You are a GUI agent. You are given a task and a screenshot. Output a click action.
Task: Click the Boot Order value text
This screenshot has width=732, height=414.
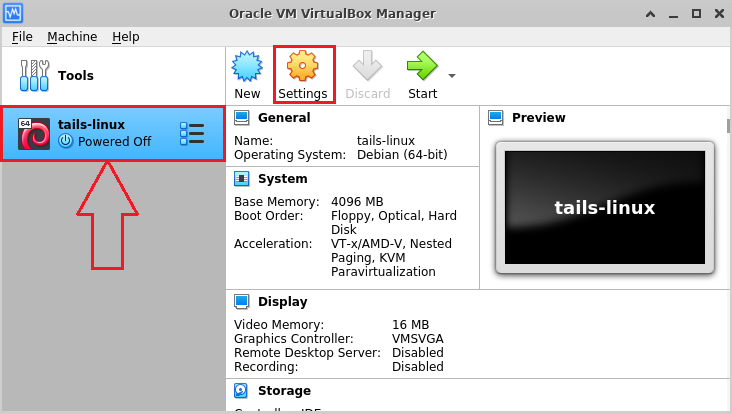(394, 223)
